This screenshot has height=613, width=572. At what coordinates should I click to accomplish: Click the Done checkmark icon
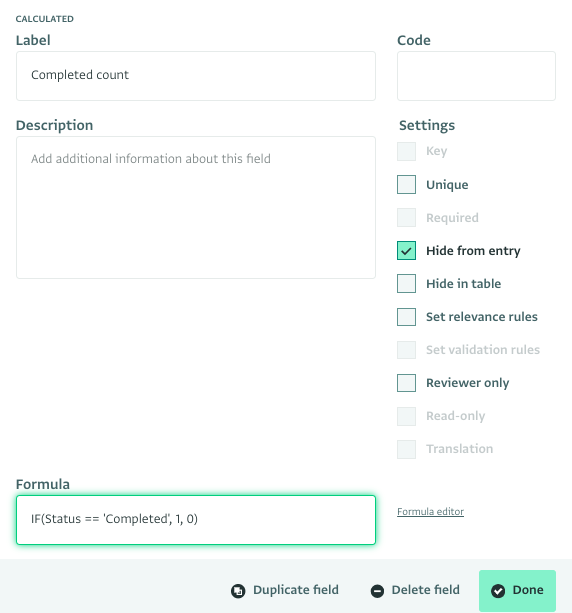point(498,591)
